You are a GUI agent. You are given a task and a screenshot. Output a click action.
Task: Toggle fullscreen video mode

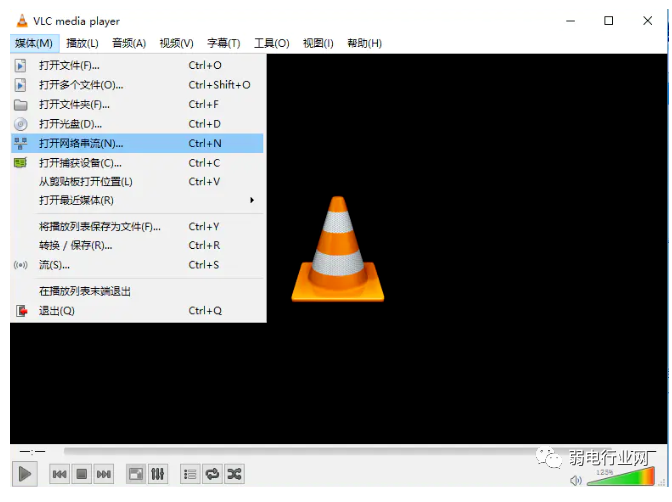(x=135, y=474)
